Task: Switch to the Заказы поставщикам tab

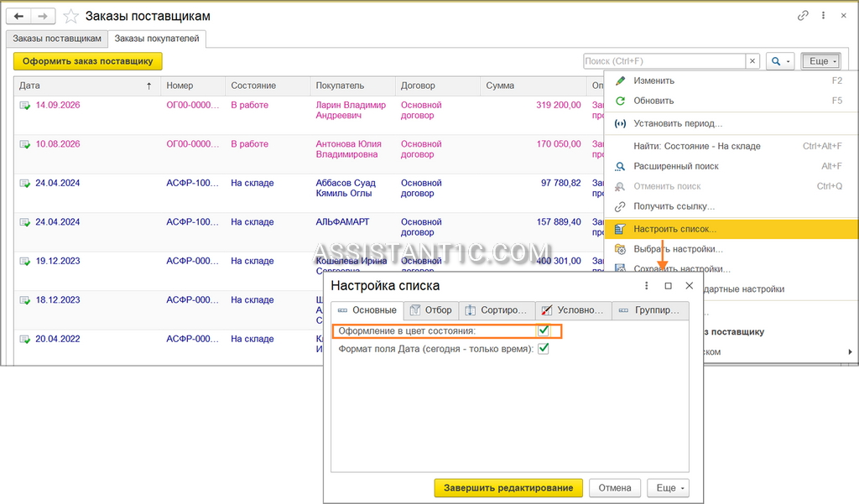Action: pos(57,39)
